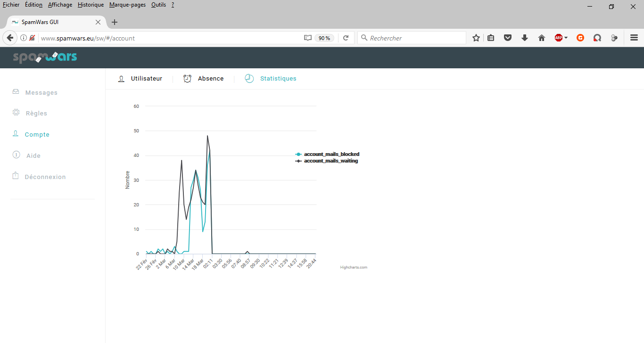Click the orange G extension icon
The width and height of the screenshot is (644, 343).
tap(580, 38)
